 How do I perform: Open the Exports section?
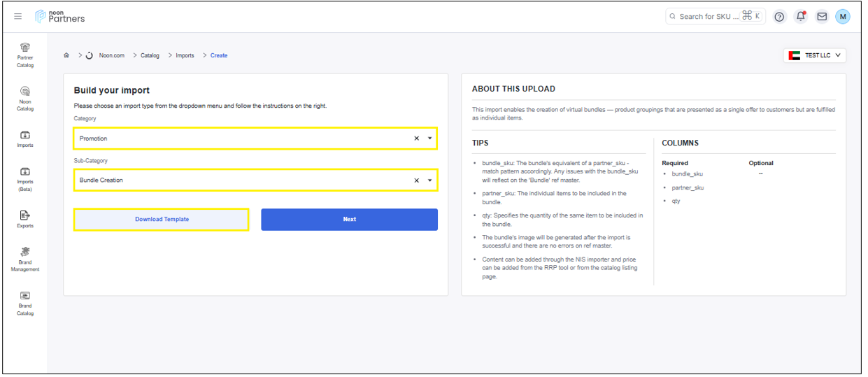pos(25,219)
